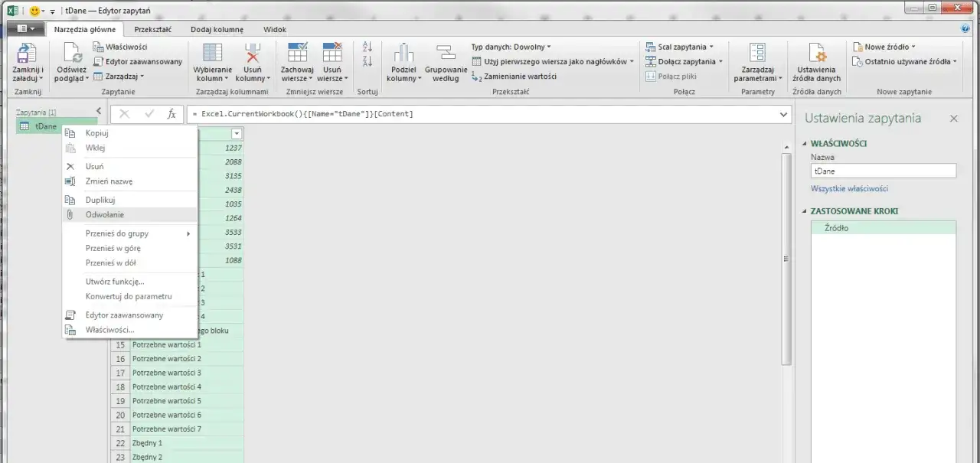The height and width of the screenshot is (463, 980).
Task: Choose Usuń from the context menu
Action: coord(129,166)
